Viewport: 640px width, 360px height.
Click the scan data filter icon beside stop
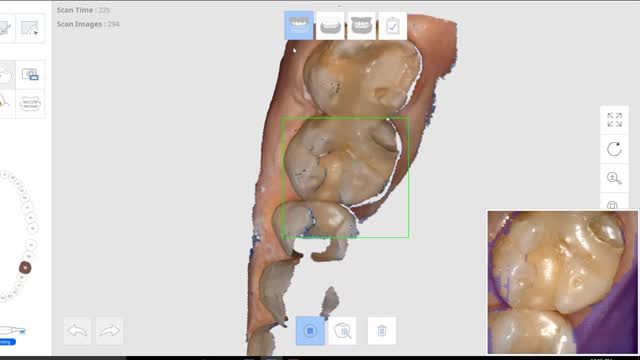coord(342,331)
